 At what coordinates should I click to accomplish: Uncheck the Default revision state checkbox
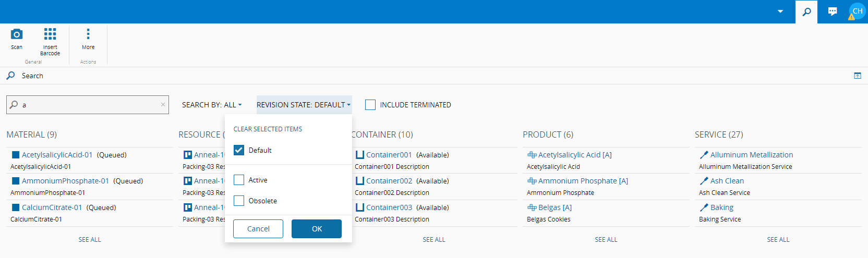point(239,150)
